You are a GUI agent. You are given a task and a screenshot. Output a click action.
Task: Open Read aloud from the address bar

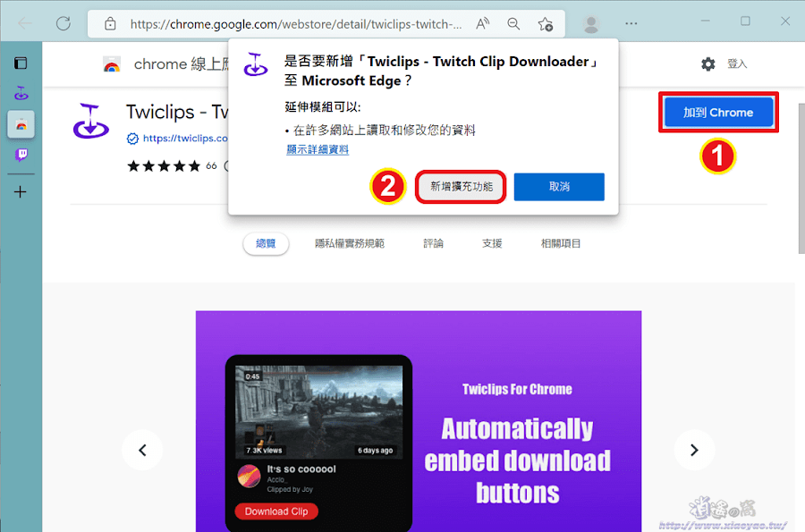(483, 23)
